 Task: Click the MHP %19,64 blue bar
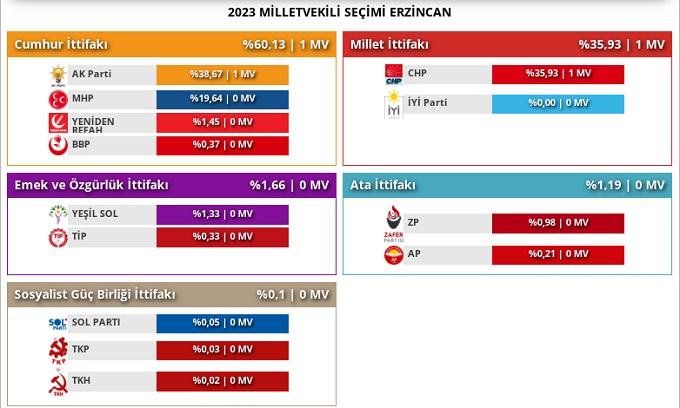(222, 99)
